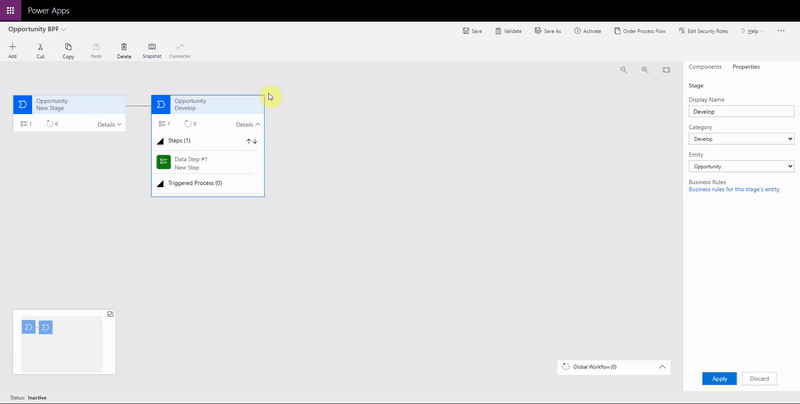Image resolution: width=800 pixels, height=404 pixels.
Task: Click the Apply button
Action: 719,379
